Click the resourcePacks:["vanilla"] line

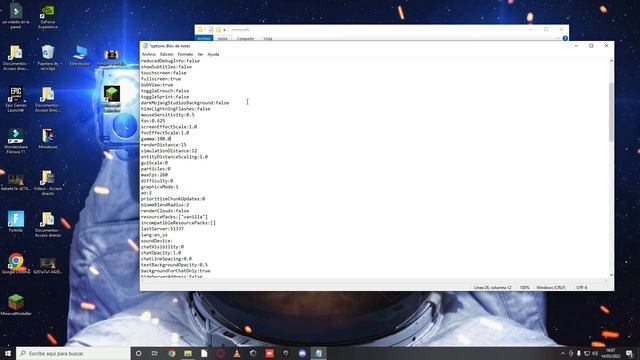(174, 217)
